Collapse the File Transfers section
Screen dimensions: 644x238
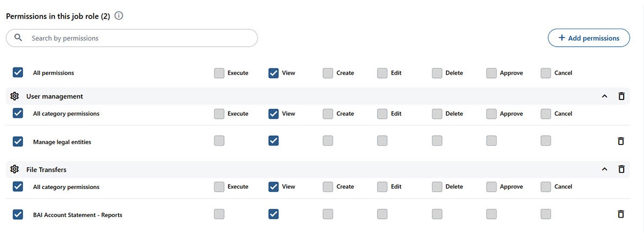[x=604, y=169]
